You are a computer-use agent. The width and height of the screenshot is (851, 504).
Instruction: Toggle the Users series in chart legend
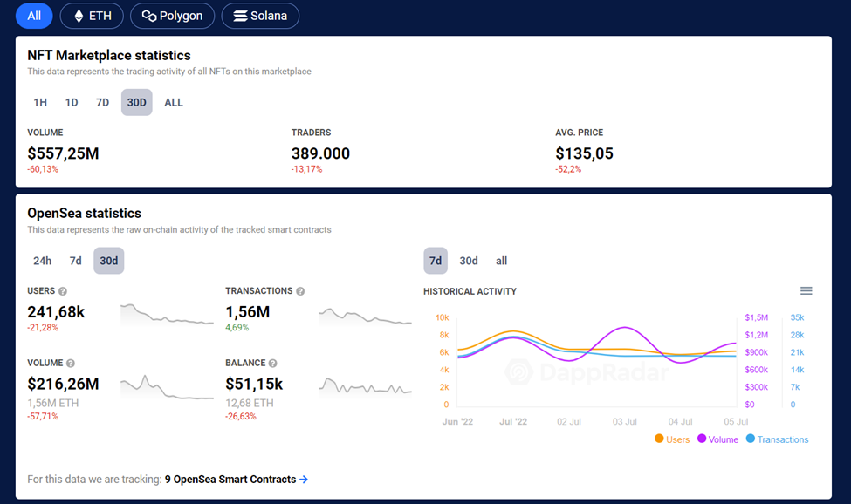point(672,439)
